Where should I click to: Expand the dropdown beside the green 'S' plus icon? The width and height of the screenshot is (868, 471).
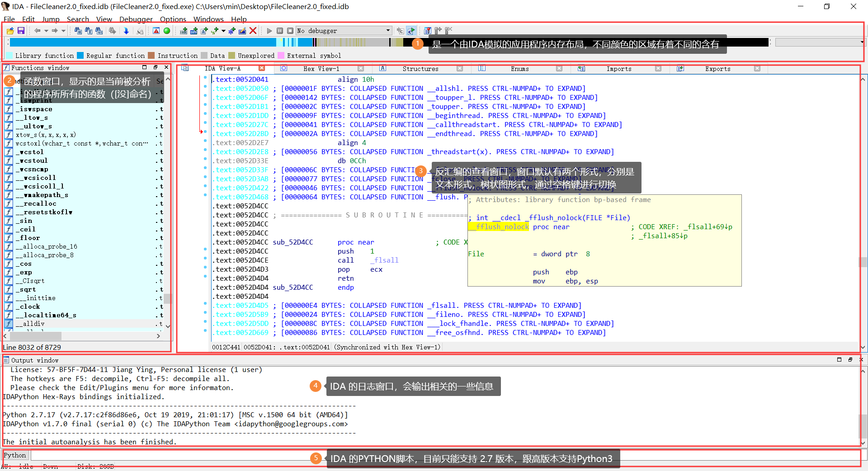pos(223,31)
